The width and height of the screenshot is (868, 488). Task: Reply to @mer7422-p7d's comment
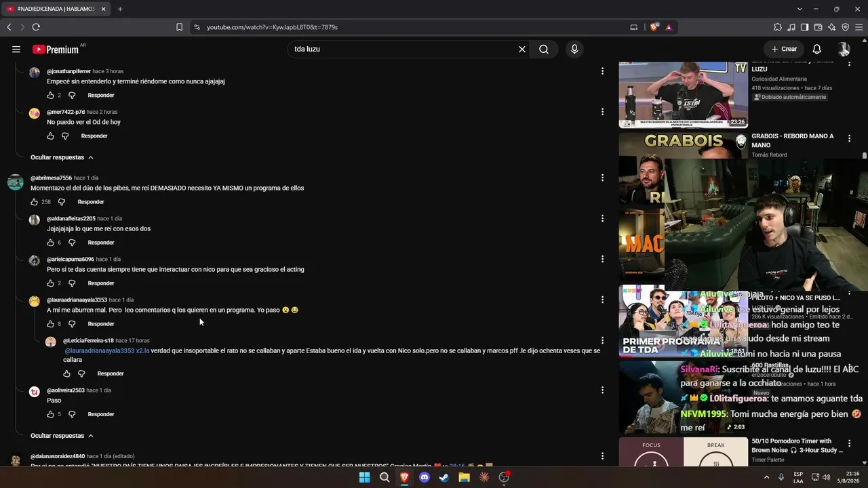click(x=94, y=136)
